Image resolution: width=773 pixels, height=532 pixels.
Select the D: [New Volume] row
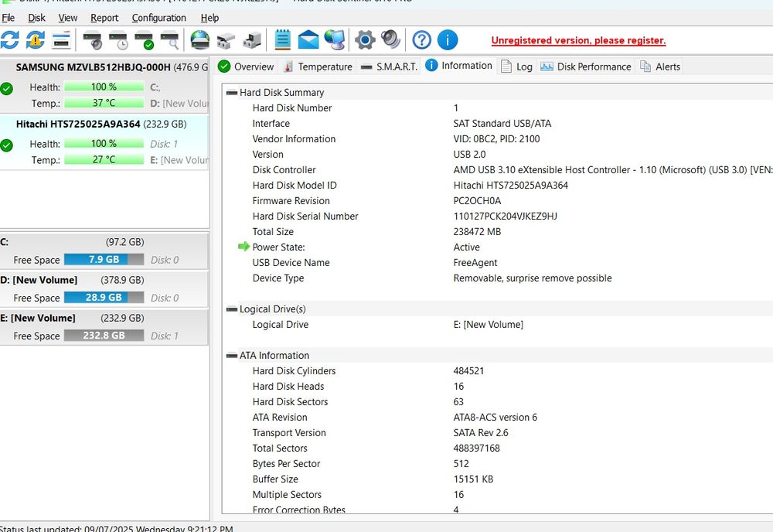click(104, 289)
